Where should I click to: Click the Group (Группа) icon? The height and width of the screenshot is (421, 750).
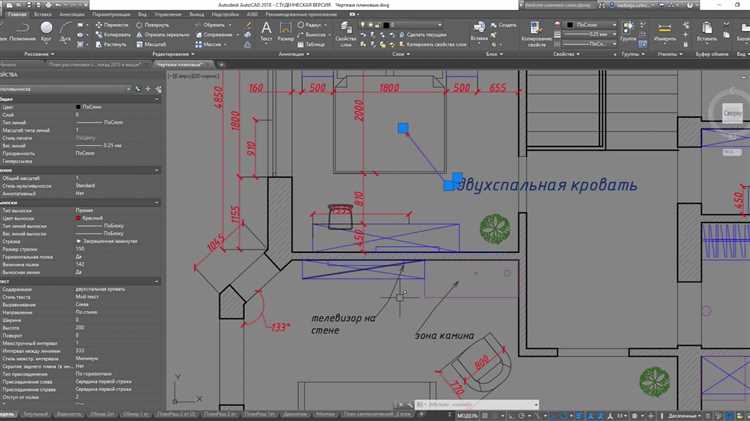pyautogui.click(x=628, y=31)
